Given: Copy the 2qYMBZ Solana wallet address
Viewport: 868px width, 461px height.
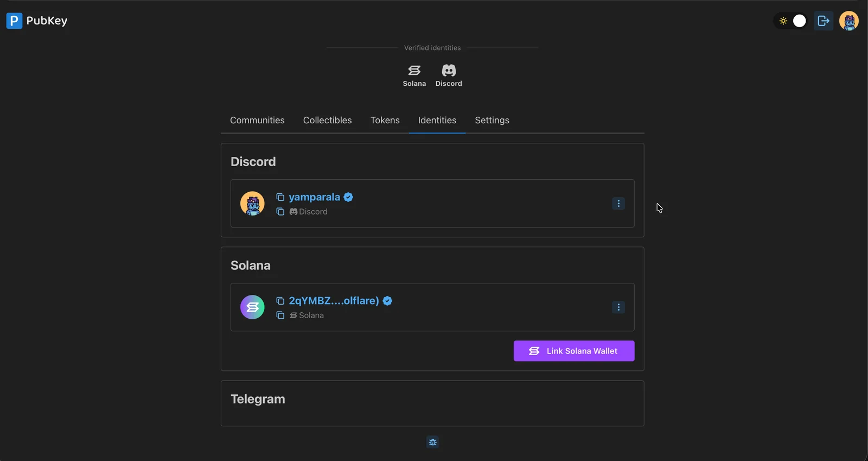Looking at the screenshot, I should point(280,301).
